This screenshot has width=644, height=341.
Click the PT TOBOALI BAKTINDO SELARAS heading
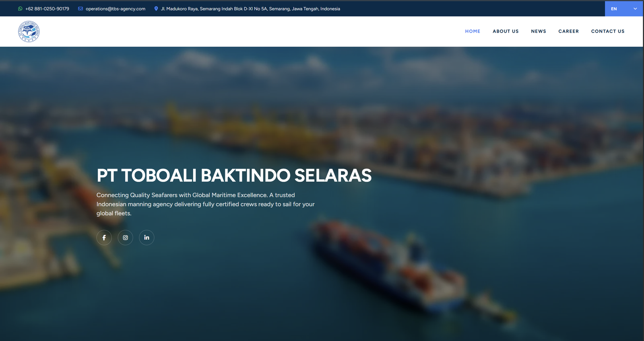(x=234, y=175)
